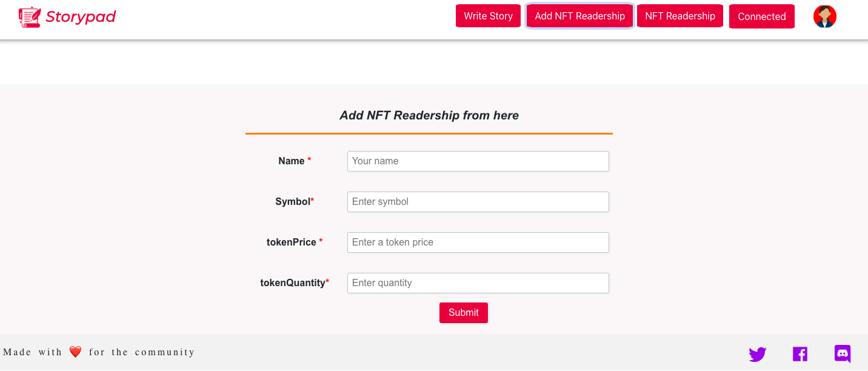Select Add NFT Readership in navbar
The height and width of the screenshot is (371, 868).
tap(579, 16)
